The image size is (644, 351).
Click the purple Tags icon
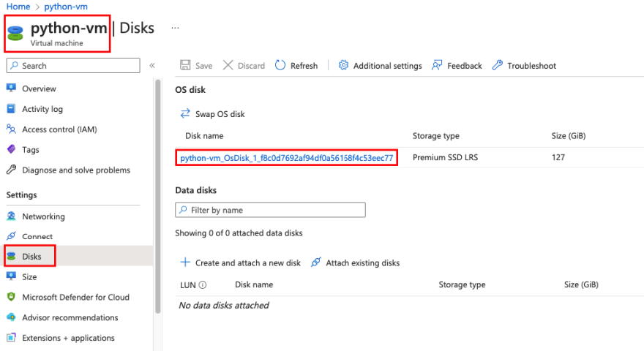[x=12, y=149]
